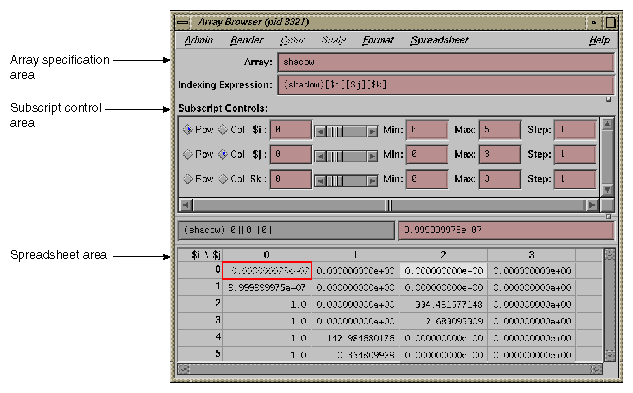Click the Step field for $j
The height and width of the screenshot is (393, 633).
[x=575, y=154]
